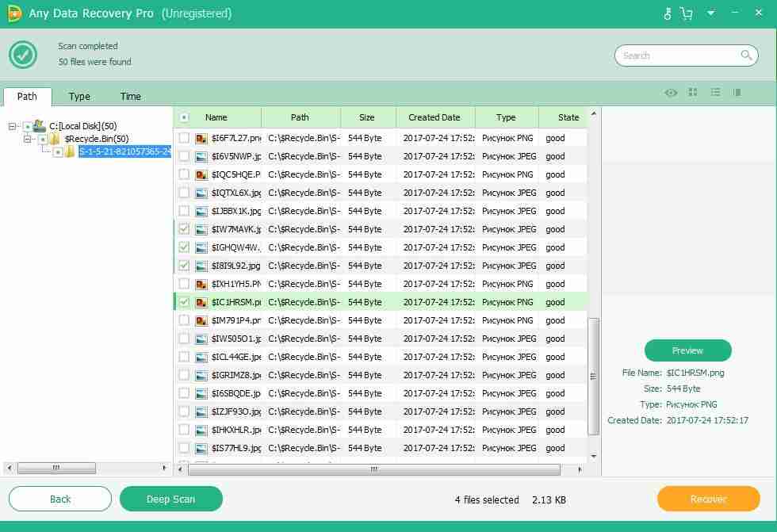The image size is (777, 532).
Task: Sort by Type column header
Action: pos(506,117)
